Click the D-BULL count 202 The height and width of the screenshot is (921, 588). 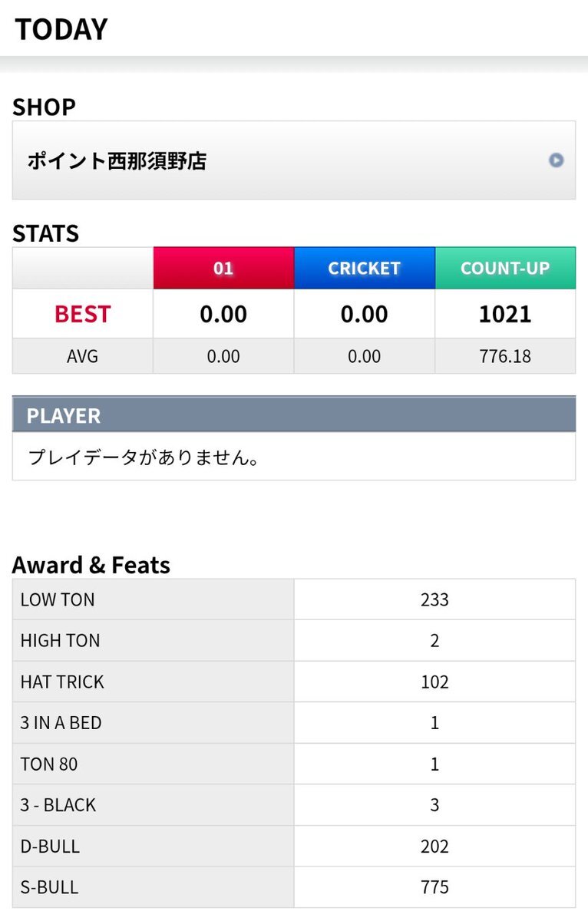(434, 847)
